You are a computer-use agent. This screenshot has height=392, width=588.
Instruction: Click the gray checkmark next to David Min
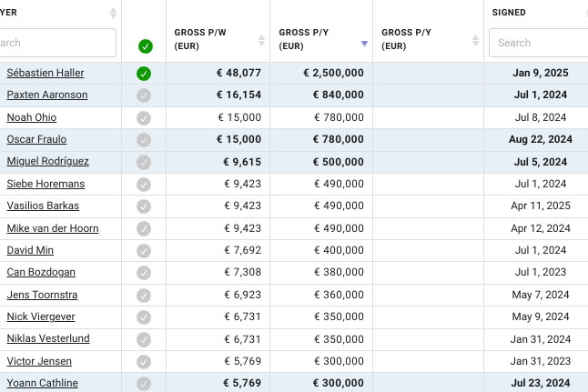[144, 251]
